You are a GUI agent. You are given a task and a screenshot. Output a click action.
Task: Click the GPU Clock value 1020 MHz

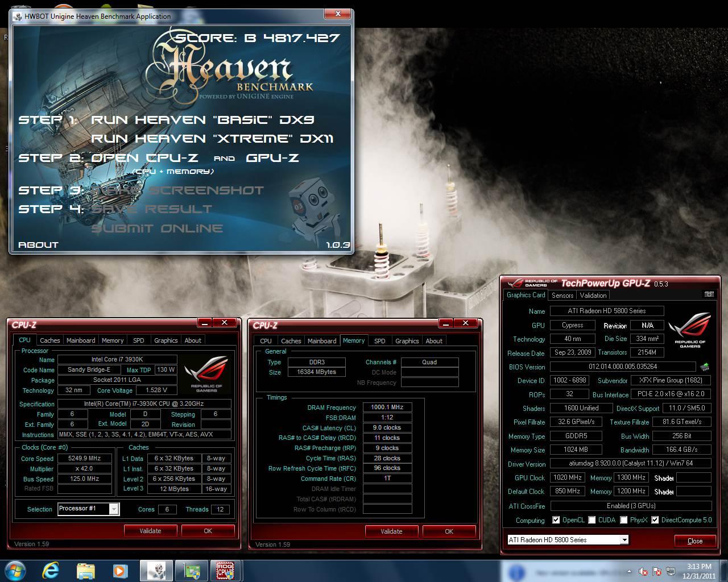tap(567, 477)
